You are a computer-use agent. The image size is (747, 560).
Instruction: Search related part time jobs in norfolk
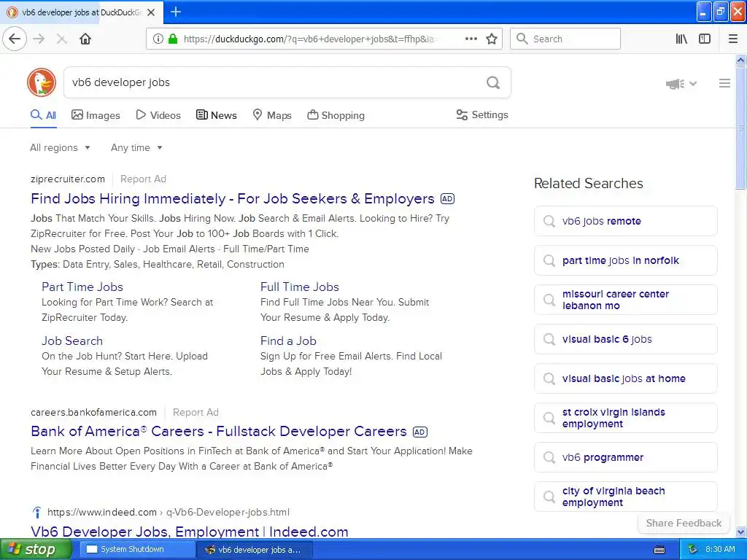(x=625, y=260)
